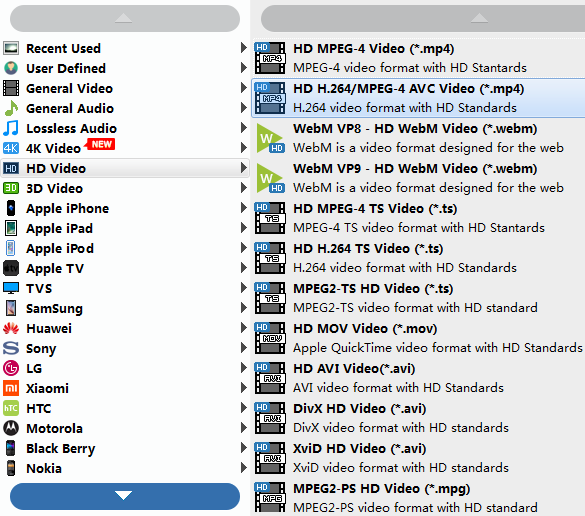Click the Lossless Audio music note icon
The image size is (585, 516).
click(11, 128)
